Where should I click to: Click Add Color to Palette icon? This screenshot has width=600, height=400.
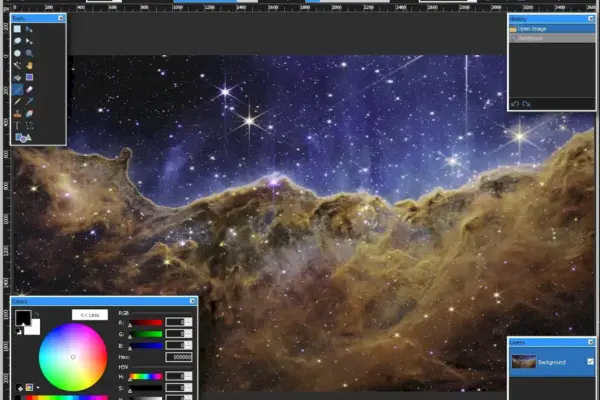tap(20, 388)
